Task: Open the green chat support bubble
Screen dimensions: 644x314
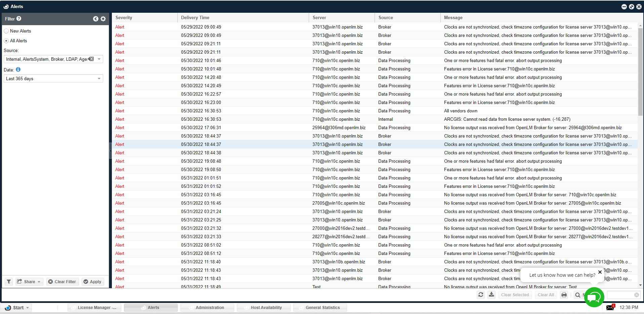Action: [594, 297]
